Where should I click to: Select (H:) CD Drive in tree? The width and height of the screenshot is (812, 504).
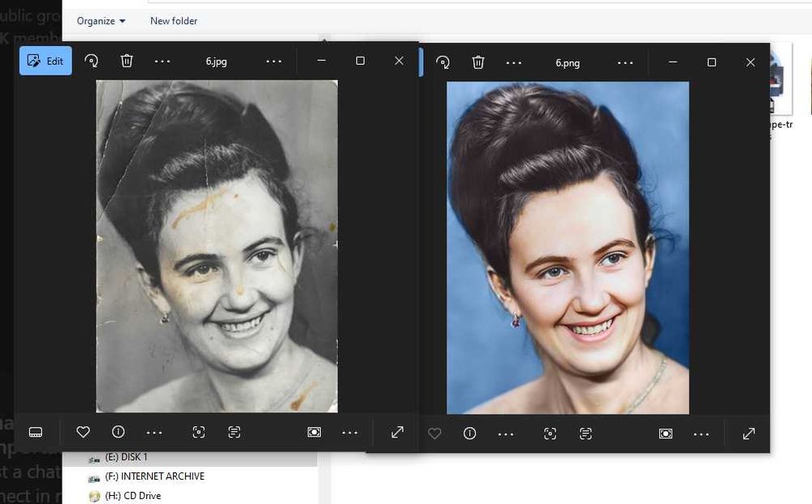click(x=132, y=496)
